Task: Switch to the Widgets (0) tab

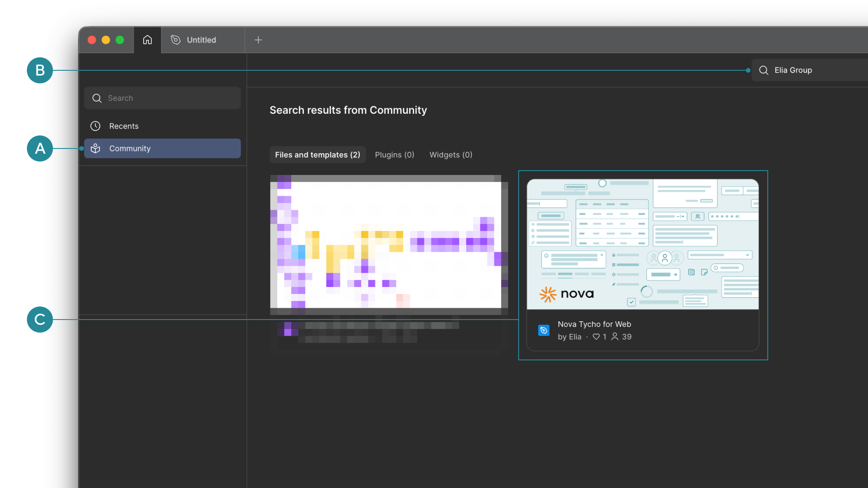Action: click(450, 155)
